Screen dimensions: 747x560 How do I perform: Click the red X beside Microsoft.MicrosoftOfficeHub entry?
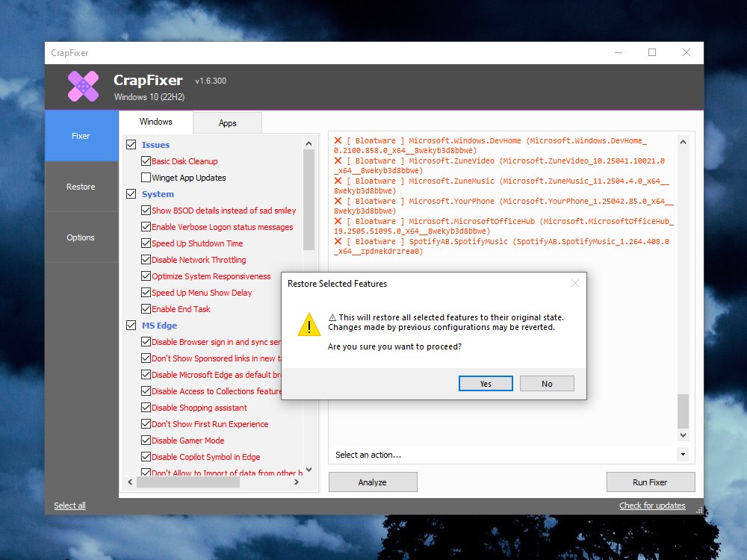338,221
